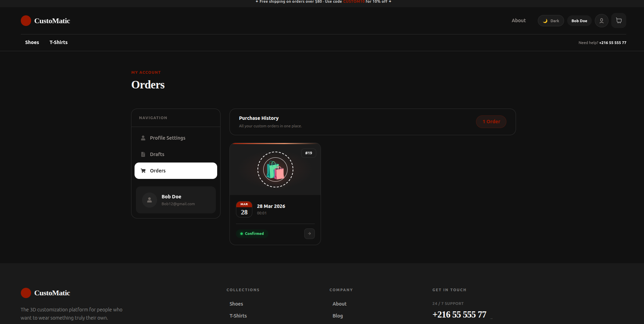Open the footer About company link
The width and height of the screenshot is (644, 324).
(x=339, y=304)
